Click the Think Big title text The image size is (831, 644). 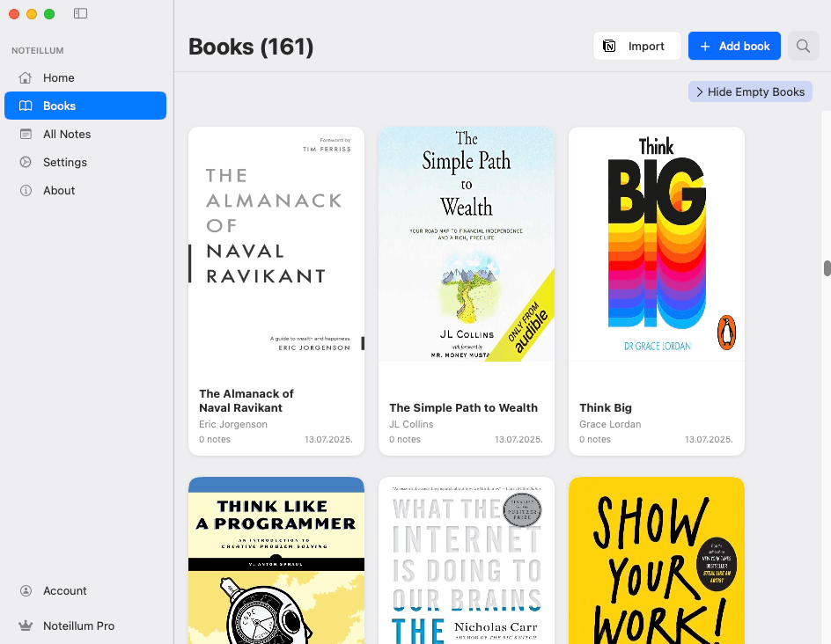[606, 408]
